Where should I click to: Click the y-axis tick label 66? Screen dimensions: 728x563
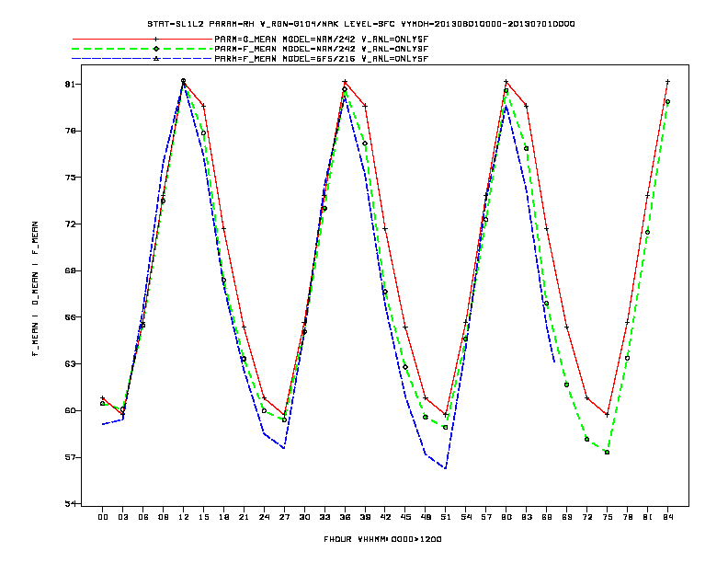coord(70,317)
